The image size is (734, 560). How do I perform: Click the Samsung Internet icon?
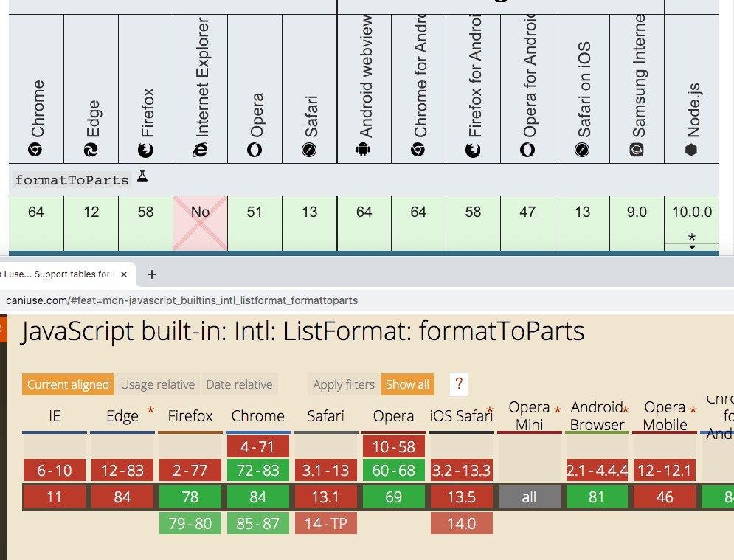pyautogui.click(x=637, y=150)
